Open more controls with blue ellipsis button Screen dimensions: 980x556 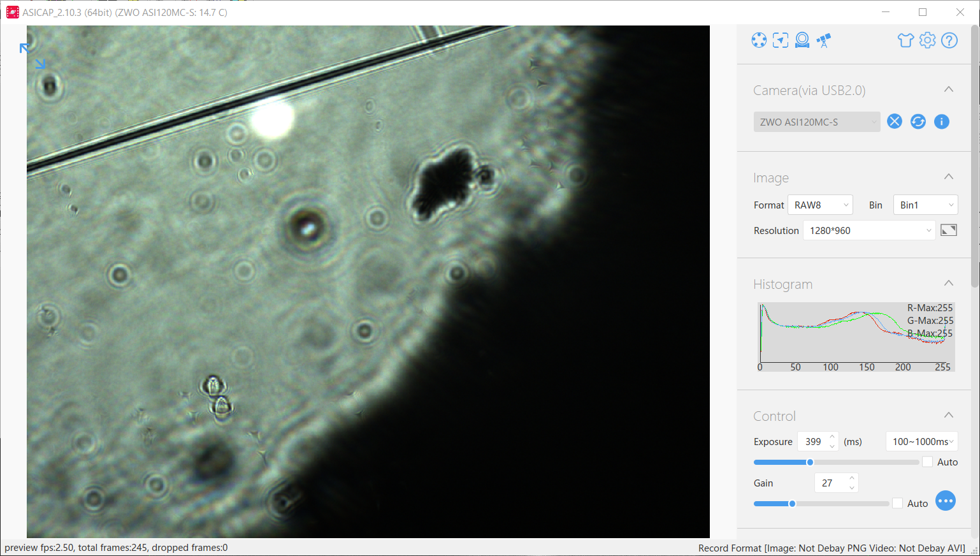tap(946, 501)
